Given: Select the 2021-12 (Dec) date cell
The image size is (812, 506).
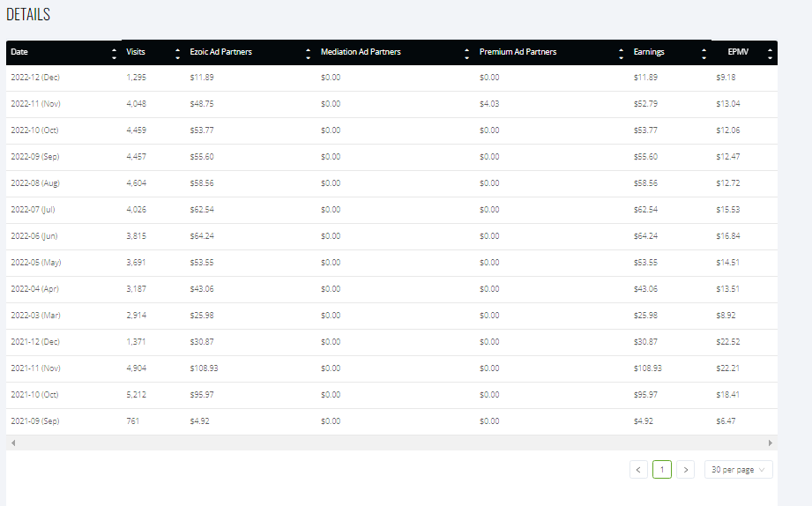Looking at the screenshot, I should pyautogui.click(x=35, y=341).
